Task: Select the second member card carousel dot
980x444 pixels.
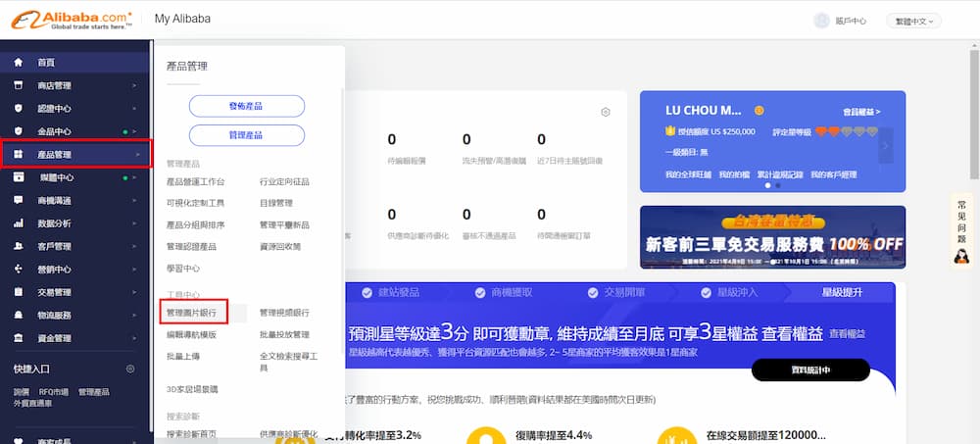Action: pos(777,185)
